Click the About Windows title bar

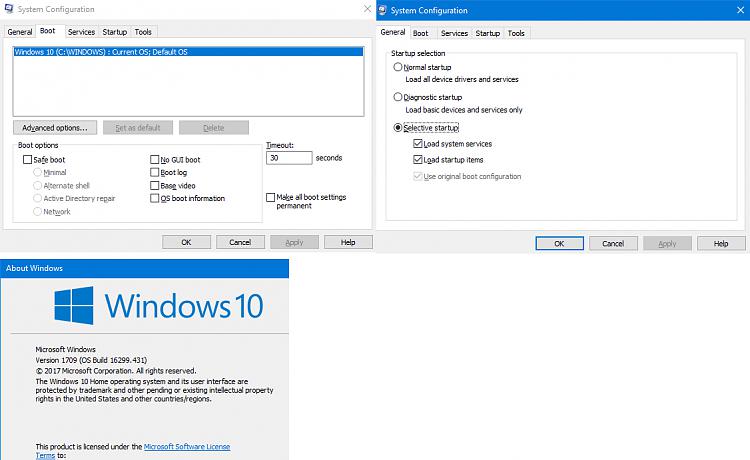click(x=144, y=268)
